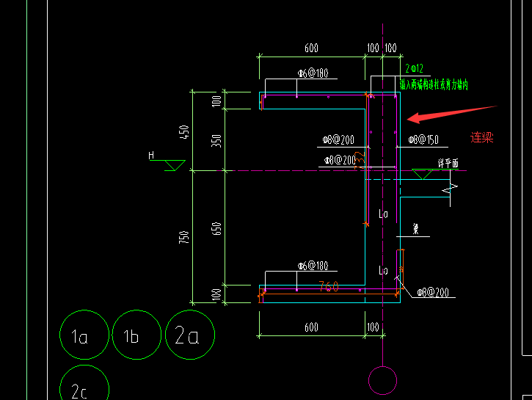Select the magenta axis bubble circle
The image size is (532, 400).
(x=383, y=380)
